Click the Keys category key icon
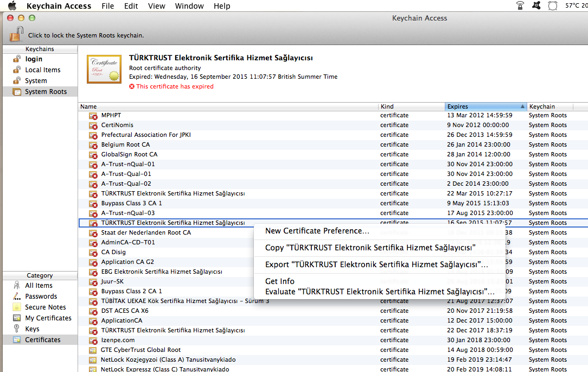Screen dimensions: 588x372 tap(16, 329)
